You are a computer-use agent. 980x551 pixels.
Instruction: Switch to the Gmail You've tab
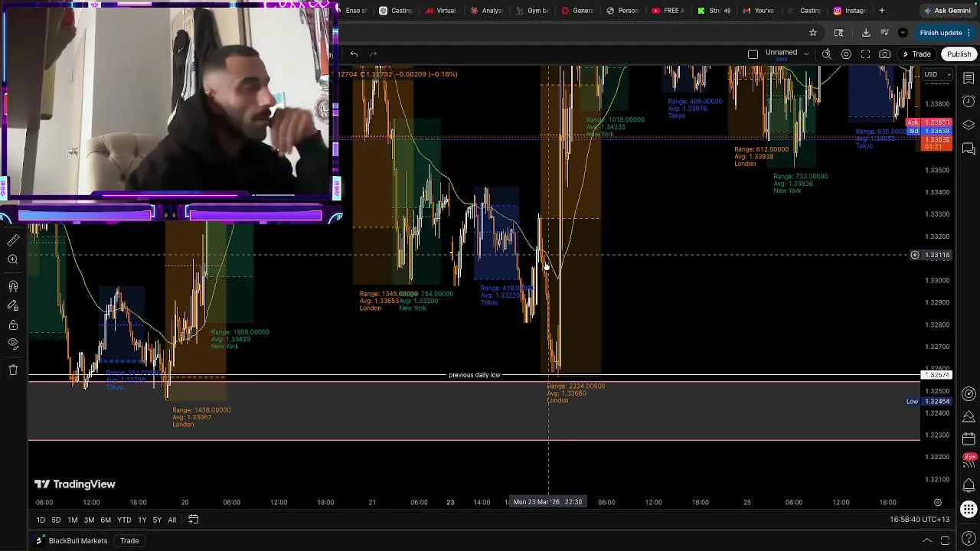758,11
